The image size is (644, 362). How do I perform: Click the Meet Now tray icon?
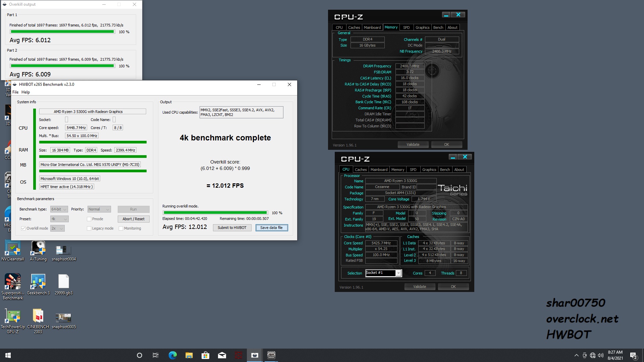pyautogui.click(x=584, y=355)
